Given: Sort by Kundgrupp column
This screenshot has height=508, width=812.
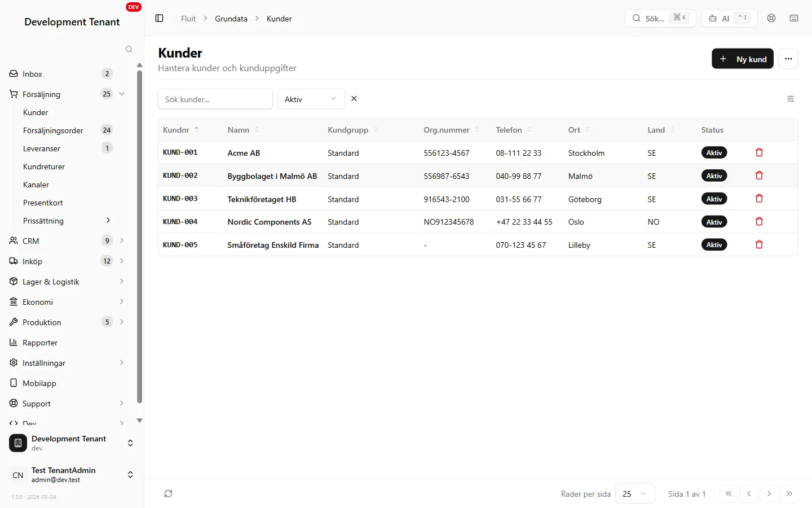Looking at the screenshot, I should pos(353,130).
